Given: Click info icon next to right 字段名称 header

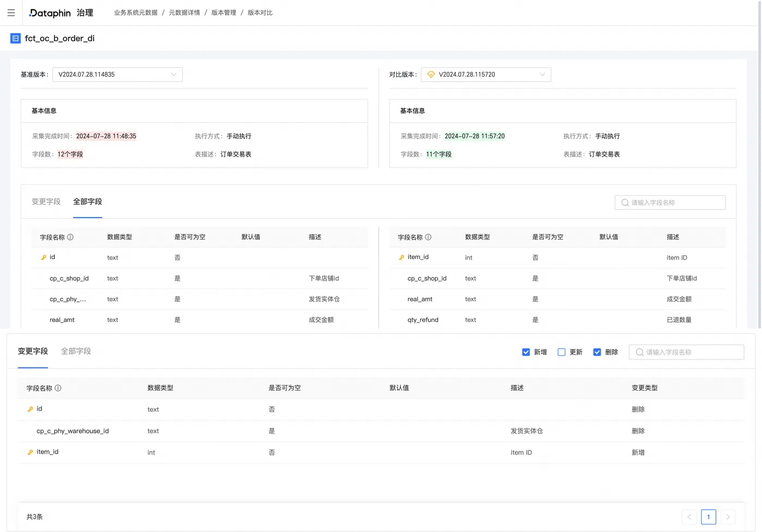Looking at the screenshot, I should tap(428, 237).
